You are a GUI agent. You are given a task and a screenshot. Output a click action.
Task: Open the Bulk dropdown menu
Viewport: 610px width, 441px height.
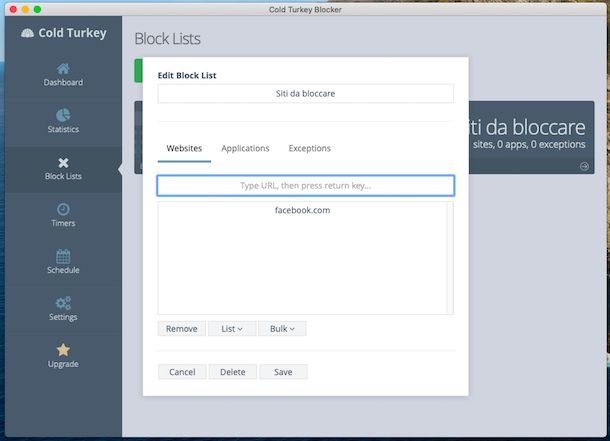pyautogui.click(x=282, y=329)
